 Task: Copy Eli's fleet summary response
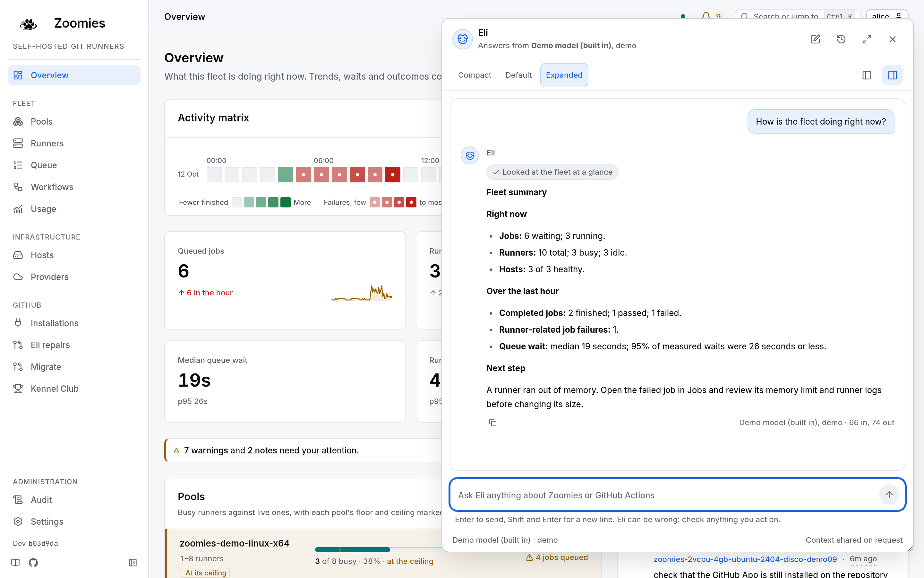[x=492, y=422]
